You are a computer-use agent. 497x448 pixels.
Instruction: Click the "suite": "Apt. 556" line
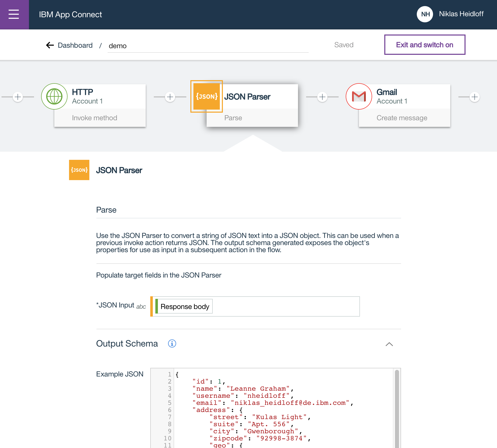tap(252, 424)
